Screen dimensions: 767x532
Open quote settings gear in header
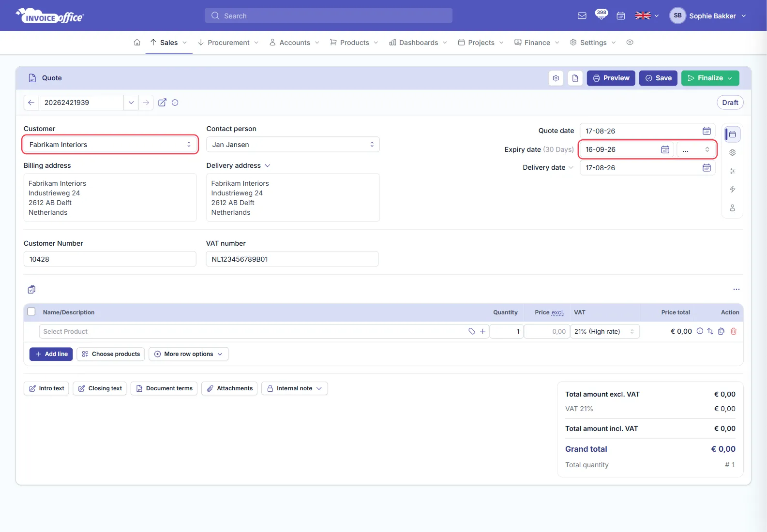click(x=556, y=78)
